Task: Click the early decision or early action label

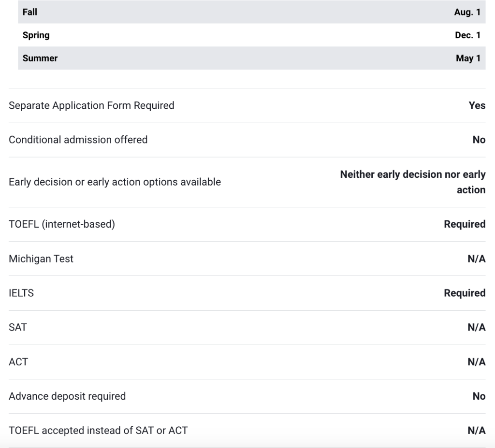Action: tap(115, 182)
